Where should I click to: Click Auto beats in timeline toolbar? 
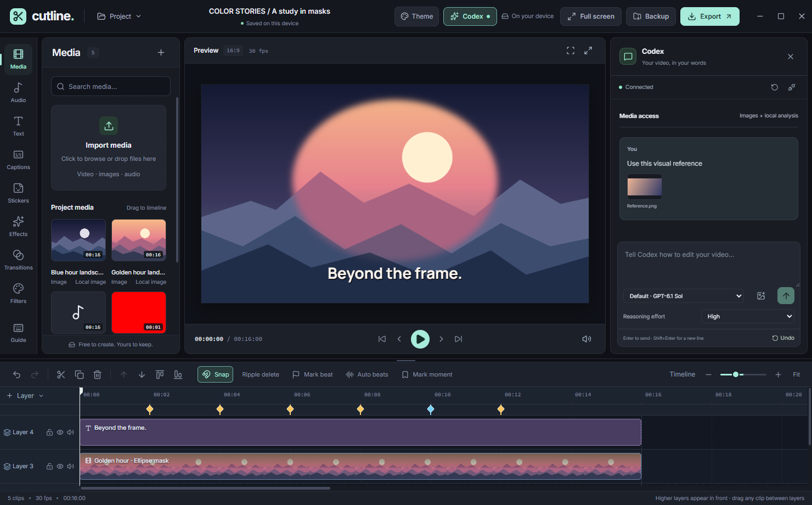tap(367, 374)
